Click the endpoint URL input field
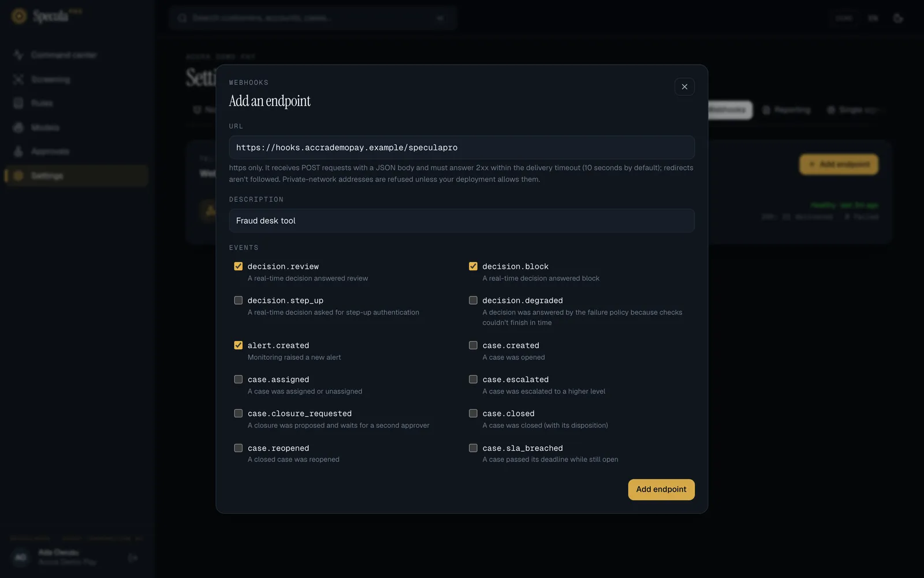Image resolution: width=924 pixels, height=578 pixels. 461,147
